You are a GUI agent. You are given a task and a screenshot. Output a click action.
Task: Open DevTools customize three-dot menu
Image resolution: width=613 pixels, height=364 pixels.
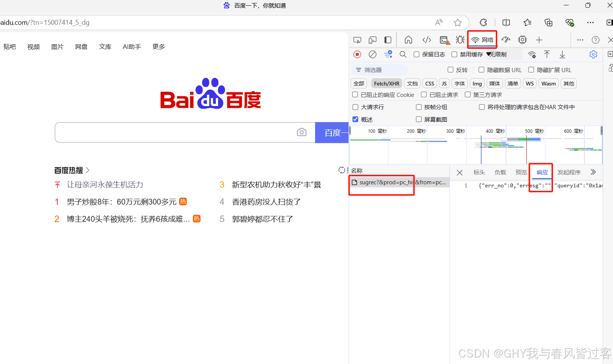click(580, 40)
